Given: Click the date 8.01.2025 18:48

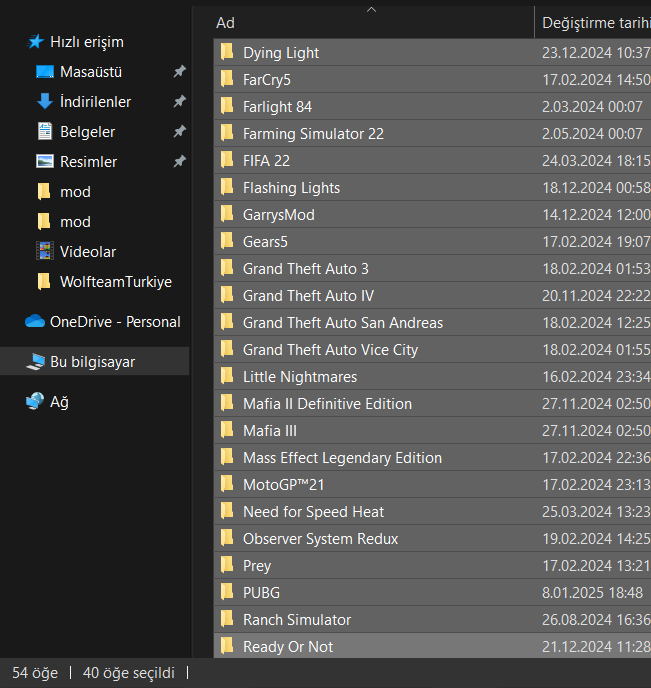Looking at the screenshot, I should point(592,592).
